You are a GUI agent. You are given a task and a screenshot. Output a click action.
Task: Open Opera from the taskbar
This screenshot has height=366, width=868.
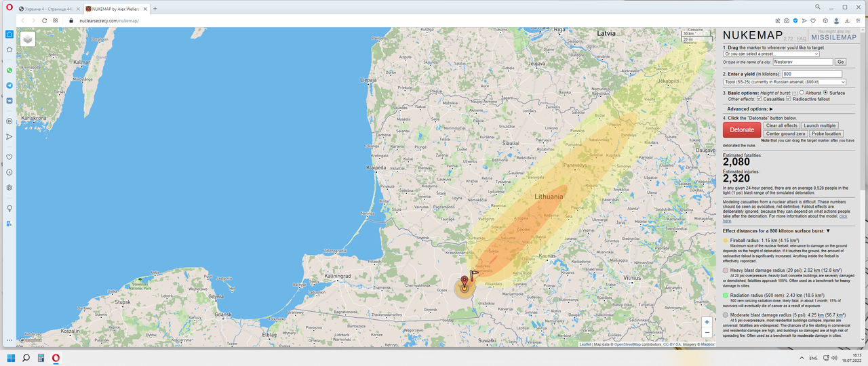[x=56, y=357]
